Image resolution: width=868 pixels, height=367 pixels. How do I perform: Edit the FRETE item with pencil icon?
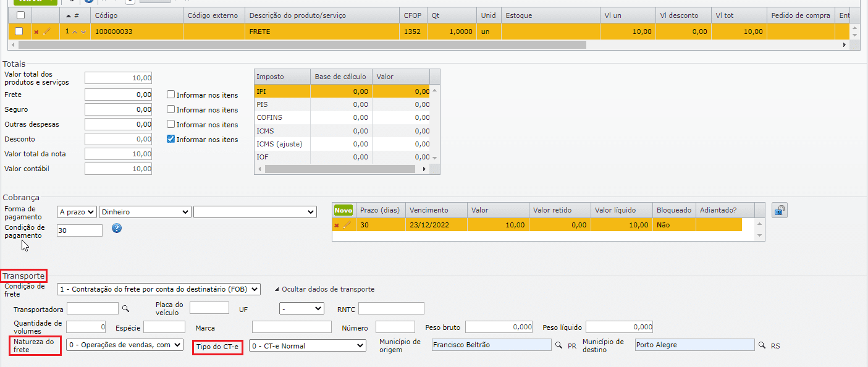46,32
